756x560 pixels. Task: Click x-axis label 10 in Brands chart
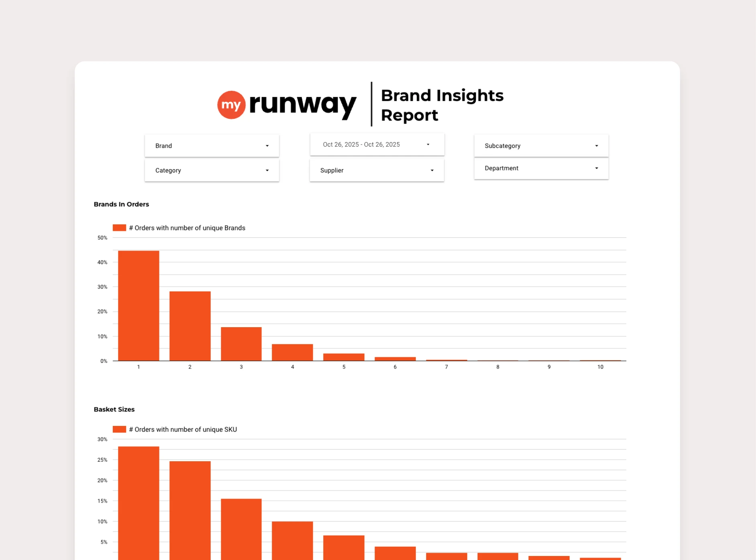(x=600, y=367)
